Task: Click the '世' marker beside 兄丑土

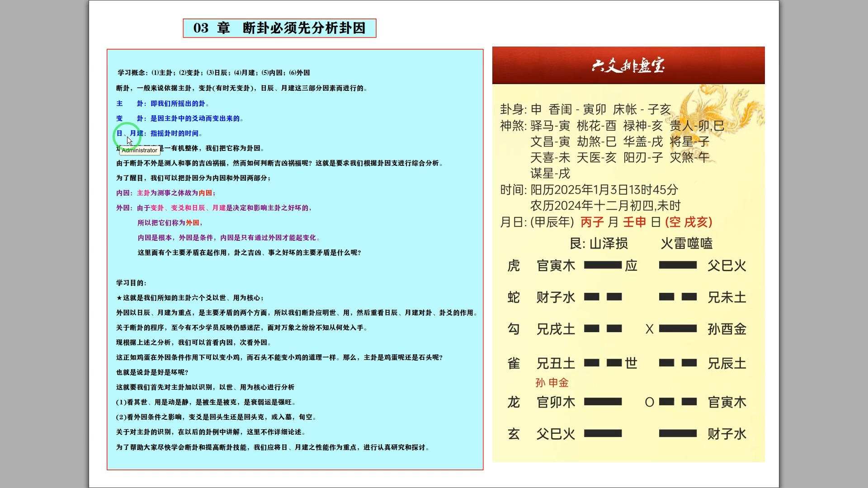Action: [x=632, y=363]
